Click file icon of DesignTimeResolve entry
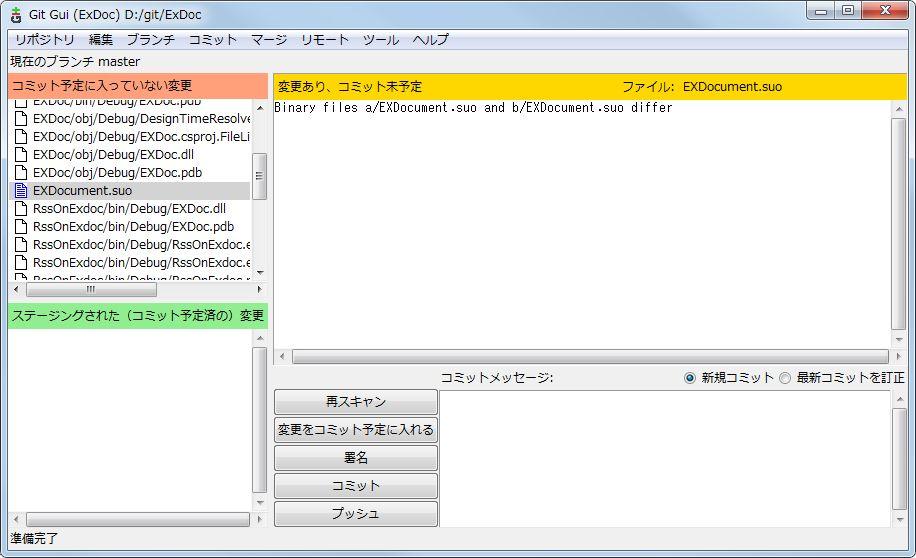This screenshot has height=558, width=916. tap(21, 119)
